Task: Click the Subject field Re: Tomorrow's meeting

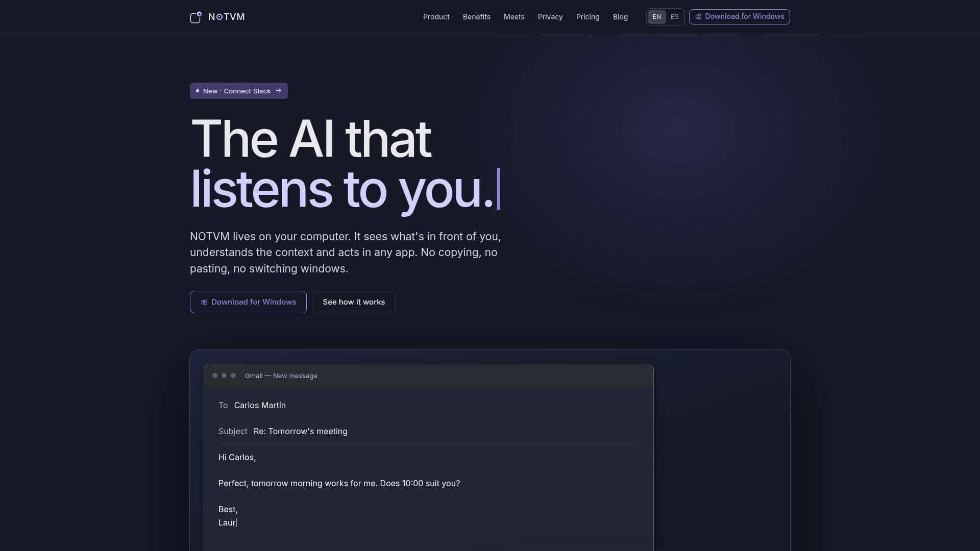Action: click(429, 431)
